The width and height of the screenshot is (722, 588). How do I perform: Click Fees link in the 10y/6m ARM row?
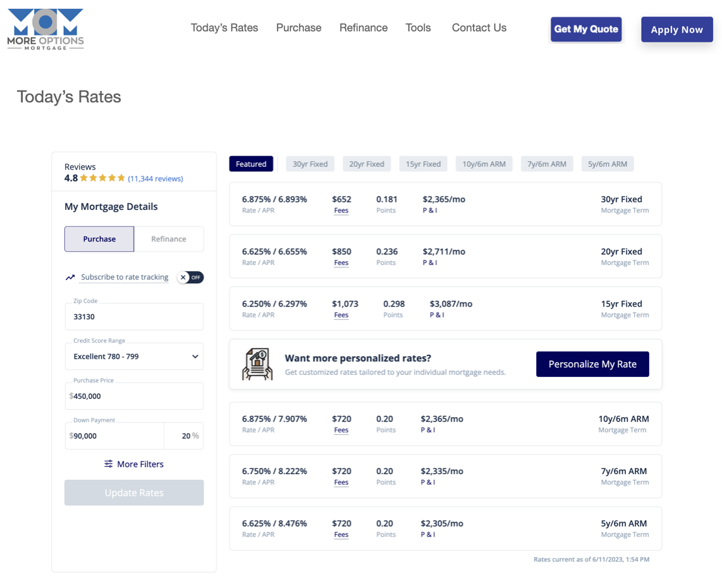coord(341,430)
